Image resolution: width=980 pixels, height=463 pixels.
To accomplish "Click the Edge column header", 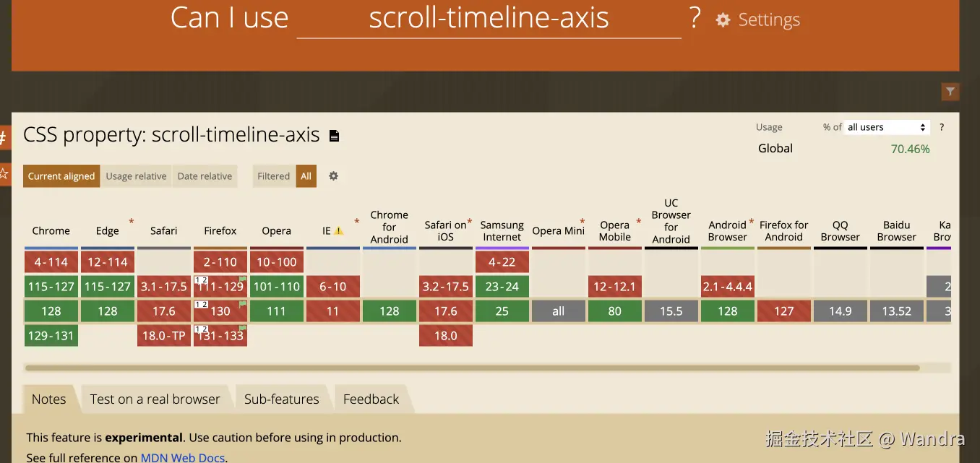I will pyautogui.click(x=108, y=231).
